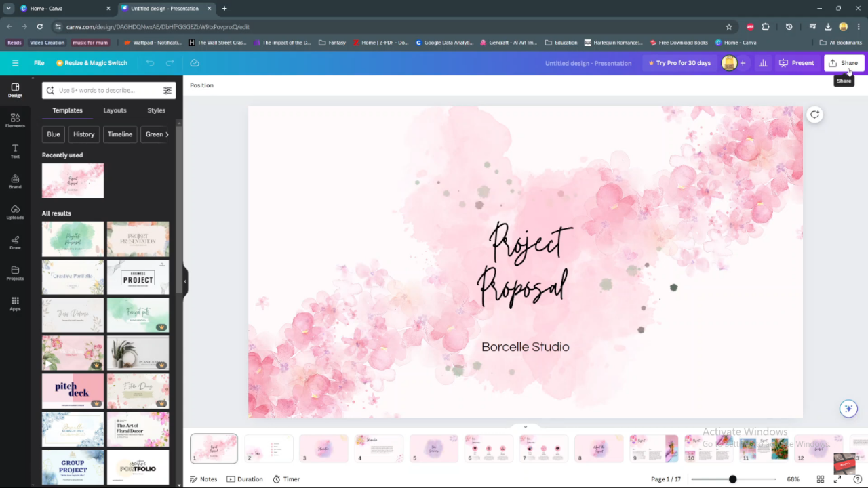The image size is (868, 488).
Task: Click the plus add collaborator icon
Action: click(743, 63)
